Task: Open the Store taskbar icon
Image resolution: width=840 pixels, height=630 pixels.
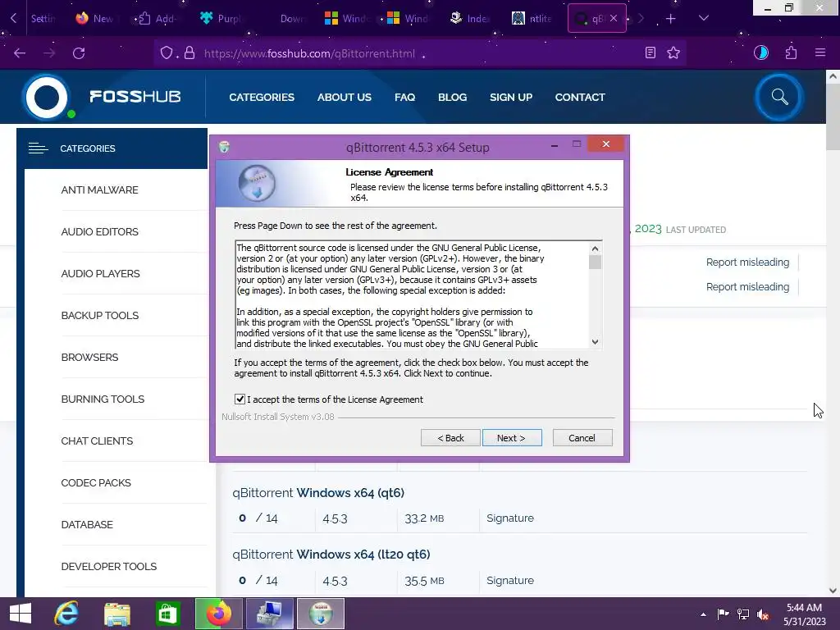Action: point(167,614)
